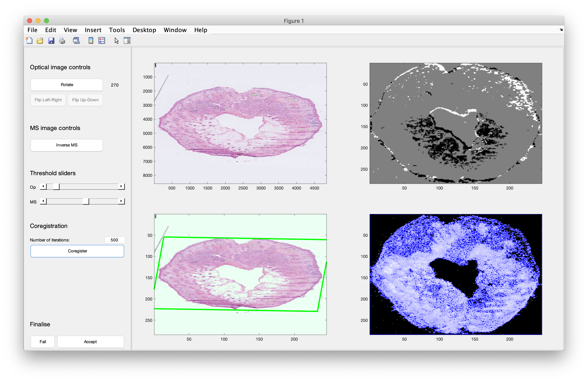This screenshot has height=382, width=588.
Task: Open the Desktop menu
Action: (144, 30)
